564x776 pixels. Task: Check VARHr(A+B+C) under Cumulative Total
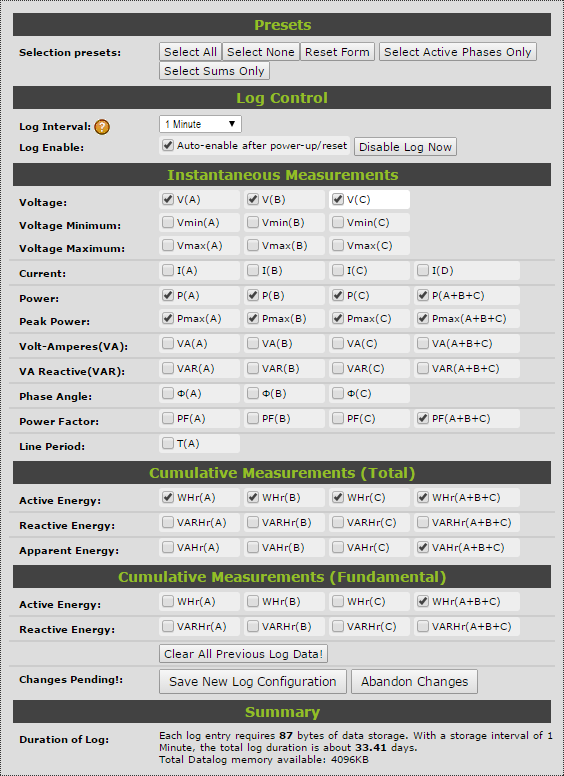(x=423, y=522)
